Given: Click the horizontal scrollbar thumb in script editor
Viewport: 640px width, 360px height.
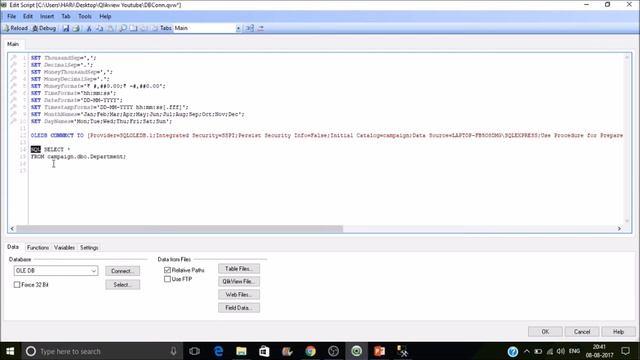Looking at the screenshot, I should 180,229.
